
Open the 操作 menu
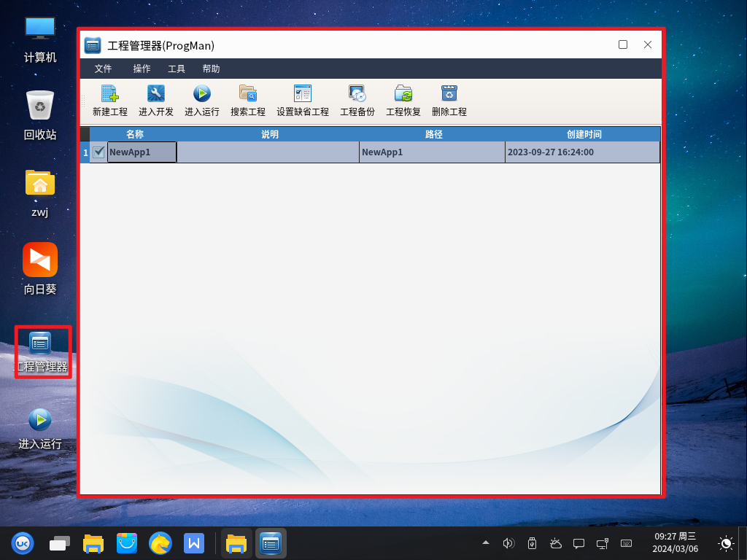click(x=142, y=69)
